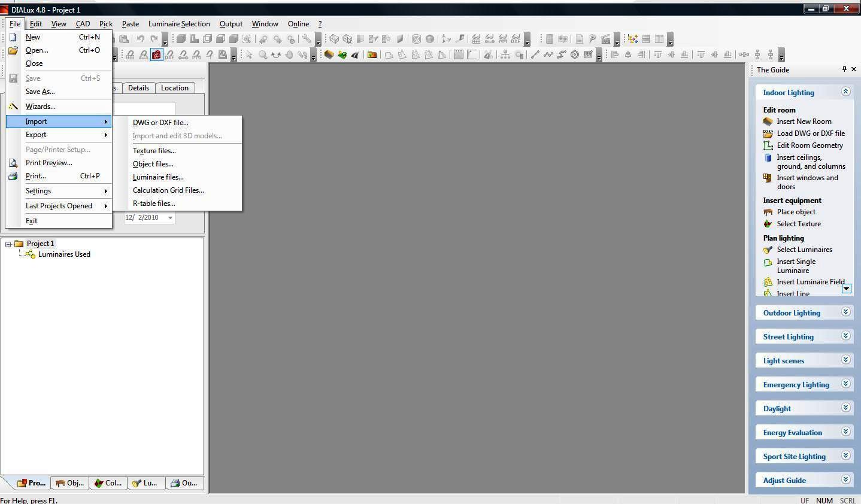Click the Undo toolbar icon
The height and width of the screenshot is (504, 861).
pos(140,39)
